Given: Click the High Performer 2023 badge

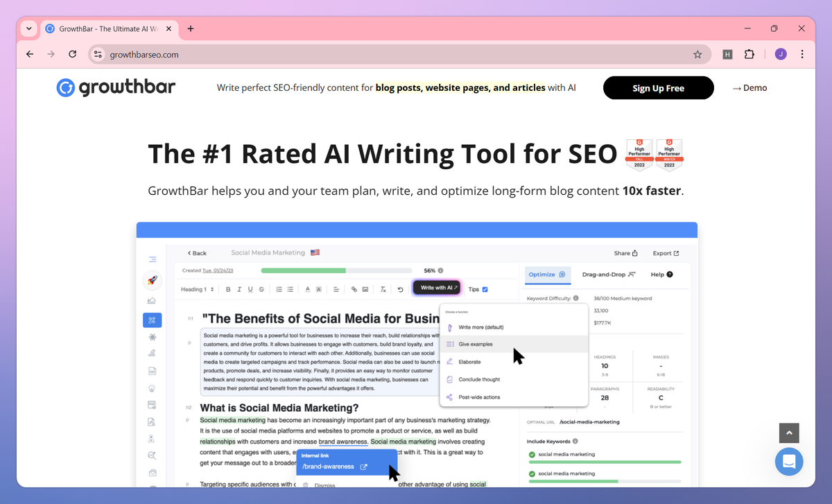Looking at the screenshot, I should pyautogui.click(x=669, y=154).
